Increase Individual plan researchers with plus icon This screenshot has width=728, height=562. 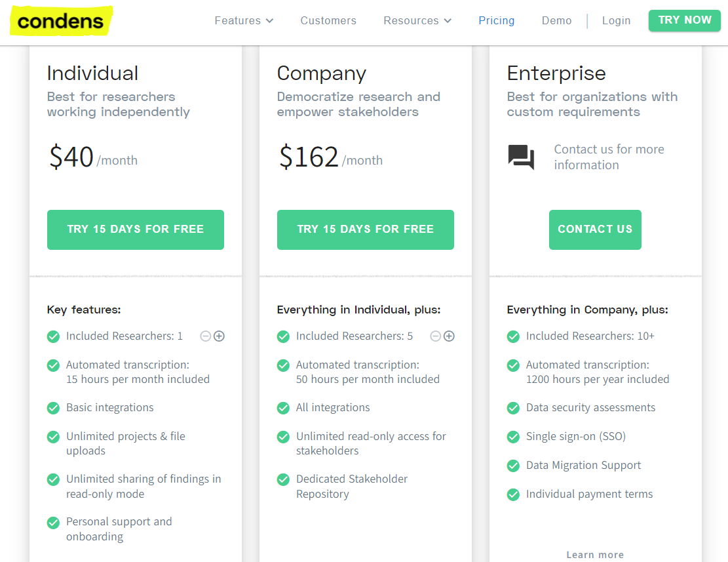point(220,336)
